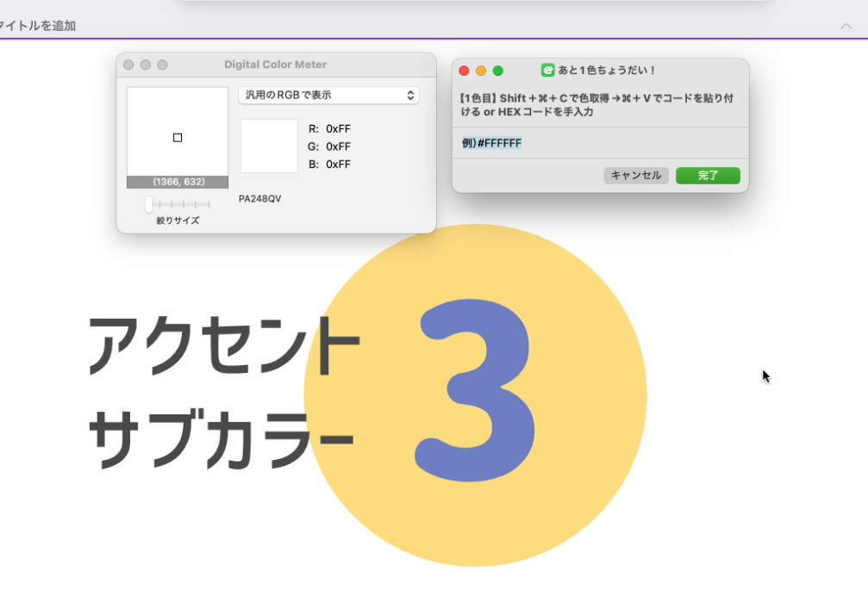Click the あと1色ちょうだい！ dialog title
Screen dimensions: 868x603
(606, 71)
